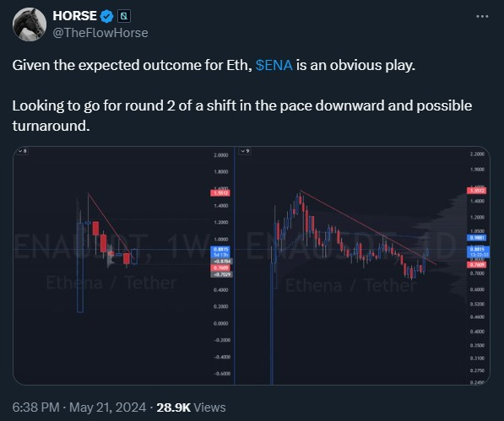Select blue 0.9881 label on daily chart
Viewport: 504px width, 421px height.
click(x=476, y=238)
